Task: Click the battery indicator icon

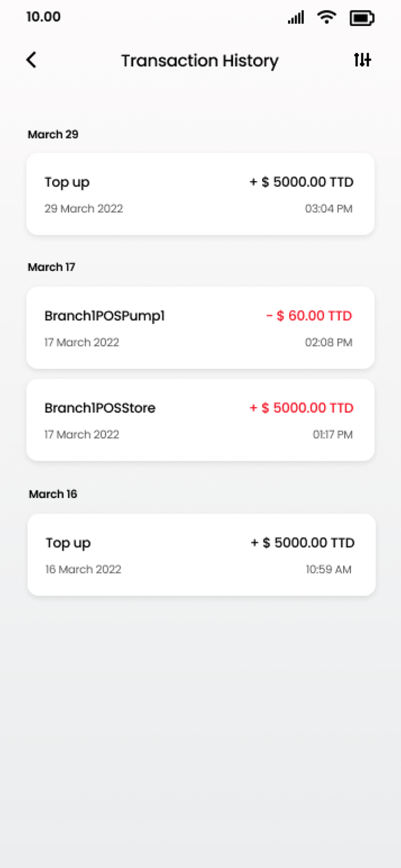Action: click(x=362, y=17)
